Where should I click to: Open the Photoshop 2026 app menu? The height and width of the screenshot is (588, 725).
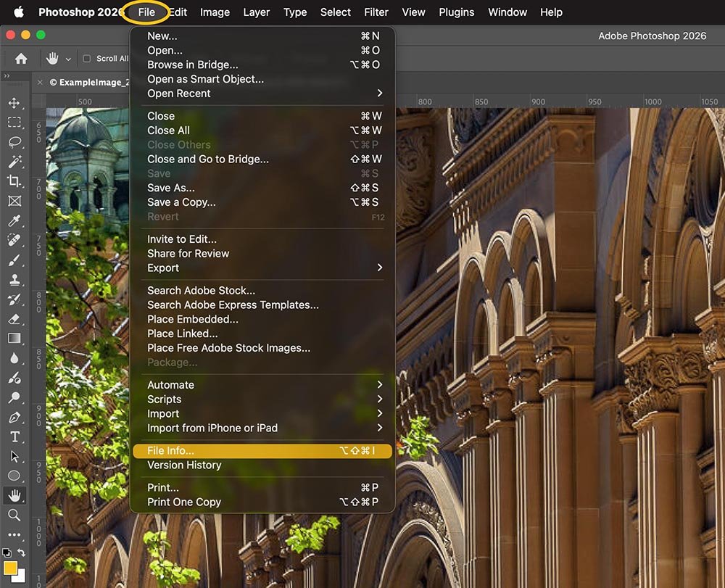tap(80, 12)
